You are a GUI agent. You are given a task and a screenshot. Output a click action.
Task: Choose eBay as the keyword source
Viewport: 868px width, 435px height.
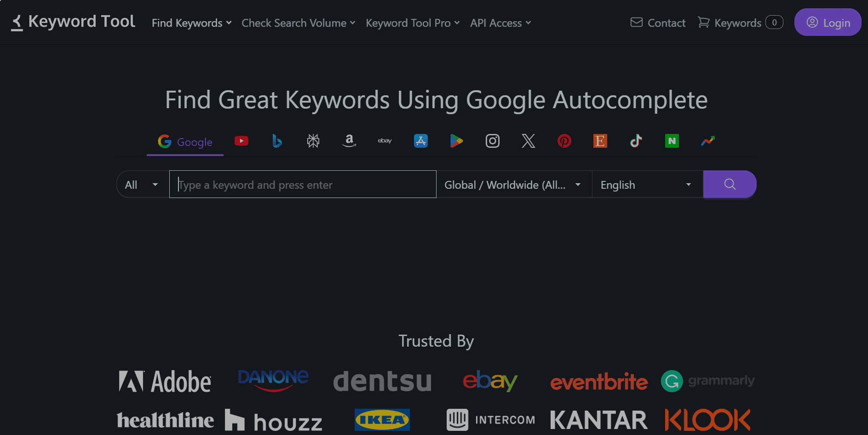[385, 141]
